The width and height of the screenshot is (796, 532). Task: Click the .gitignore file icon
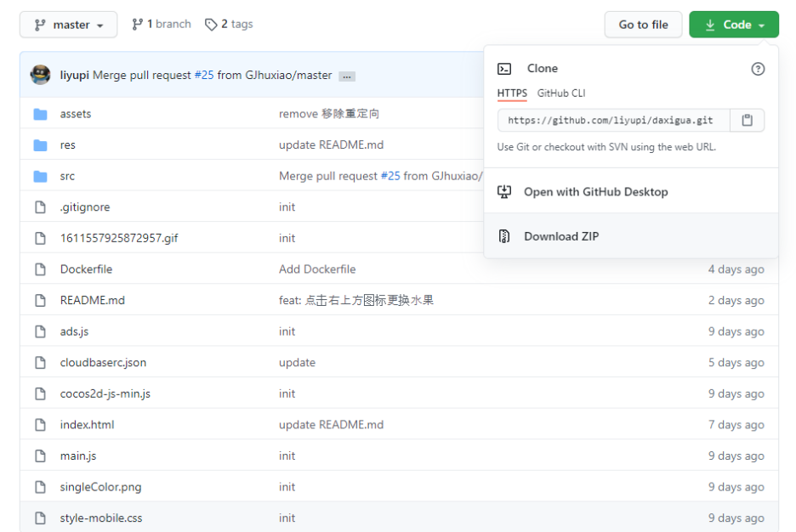[40, 207]
